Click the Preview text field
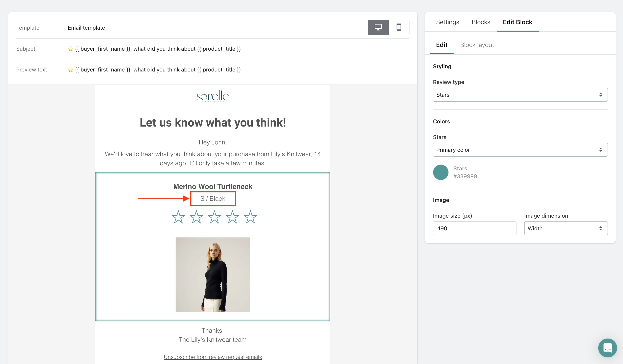 (154, 70)
